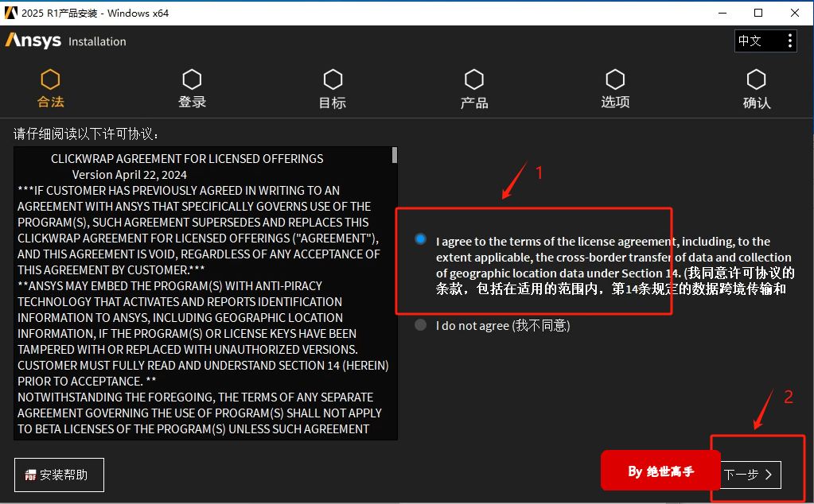
Task: Click the CLICKWRAP AGREEMENT FOR LICENSED OFFERINGS heading
Action: pos(187,159)
